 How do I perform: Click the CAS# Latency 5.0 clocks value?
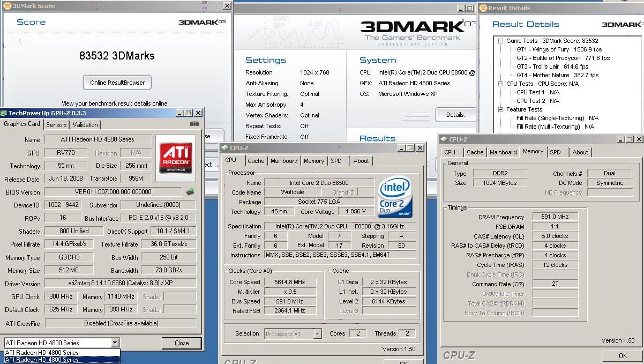click(x=556, y=236)
